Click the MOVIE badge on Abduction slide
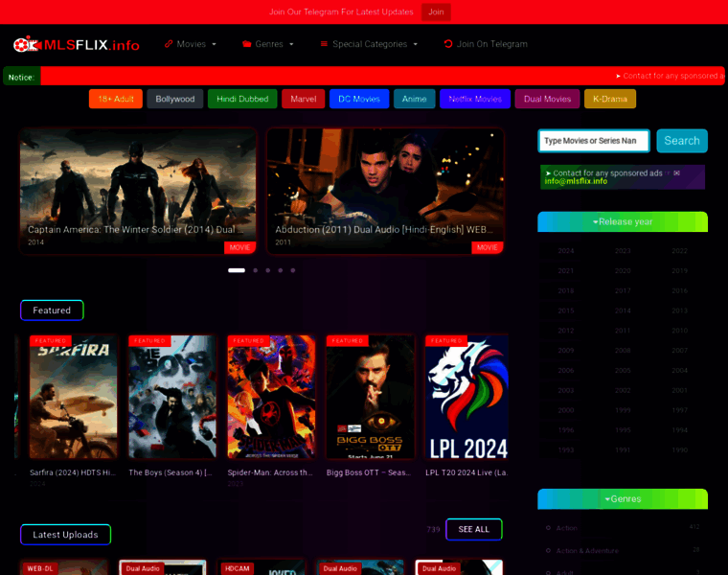Image resolution: width=728 pixels, height=575 pixels. point(487,247)
